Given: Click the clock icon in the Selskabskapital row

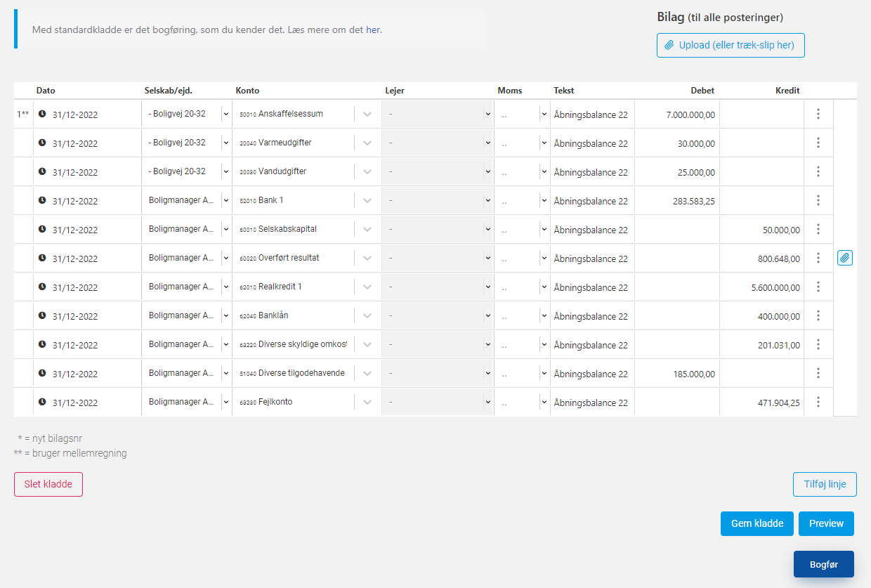Looking at the screenshot, I should 42,229.
